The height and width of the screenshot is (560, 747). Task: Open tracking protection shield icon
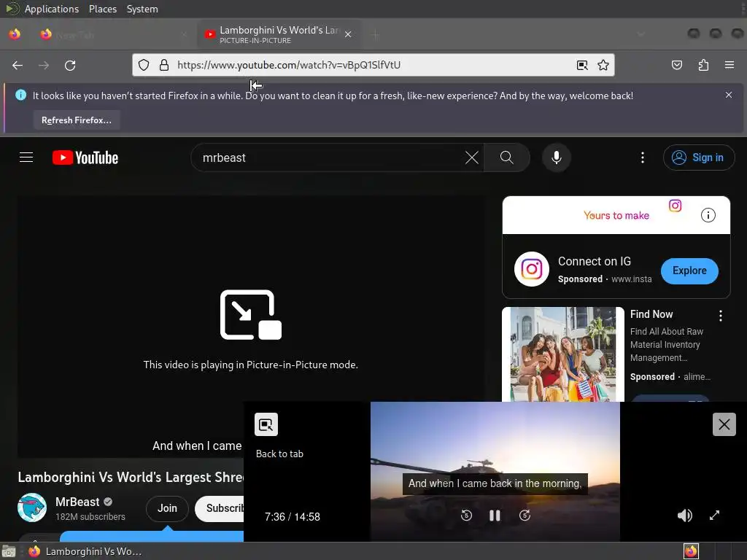tap(144, 65)
